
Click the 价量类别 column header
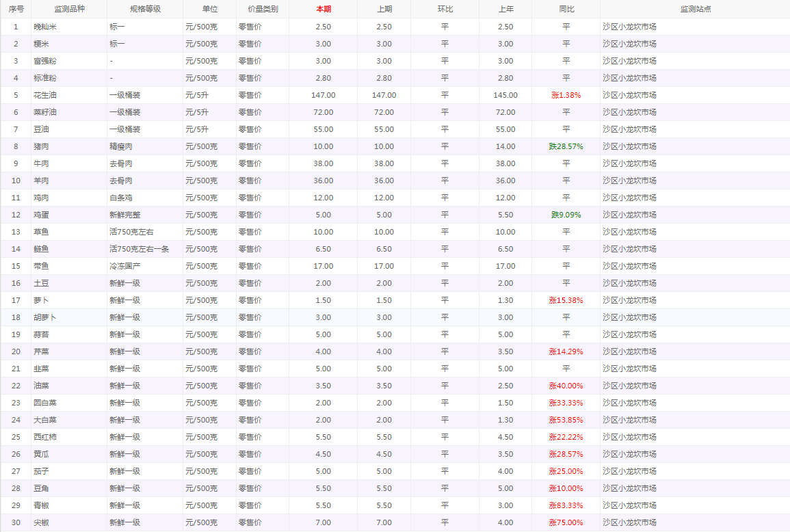click(263, 9)
